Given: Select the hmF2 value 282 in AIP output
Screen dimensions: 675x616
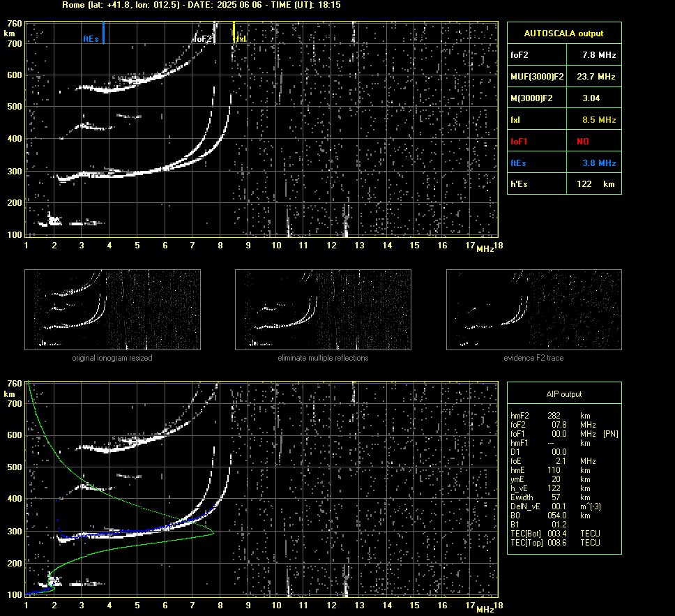Looking at the screenshot, I should [554, 416].
